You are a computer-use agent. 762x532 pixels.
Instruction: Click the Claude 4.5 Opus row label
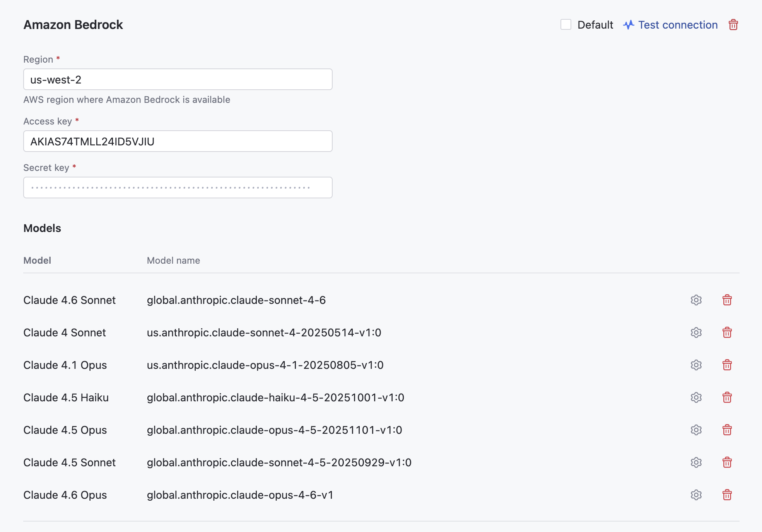coord(65,430)
